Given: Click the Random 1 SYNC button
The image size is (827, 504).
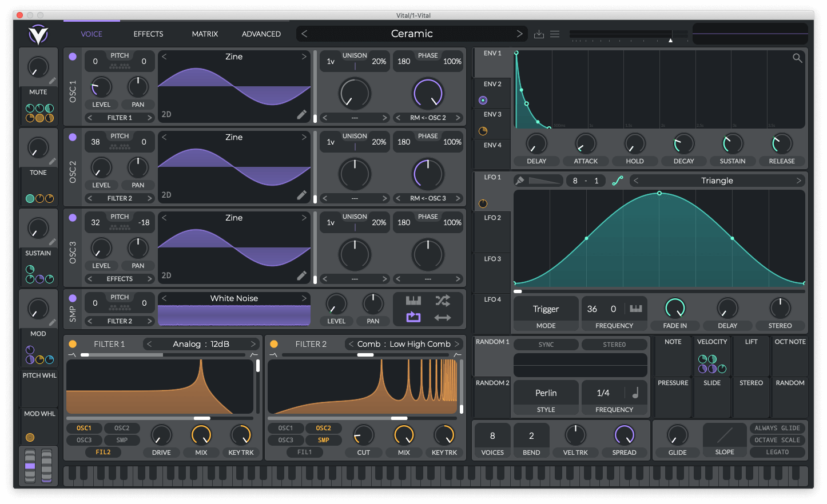Looking at the screenshot, I should [x=546, y=345].
